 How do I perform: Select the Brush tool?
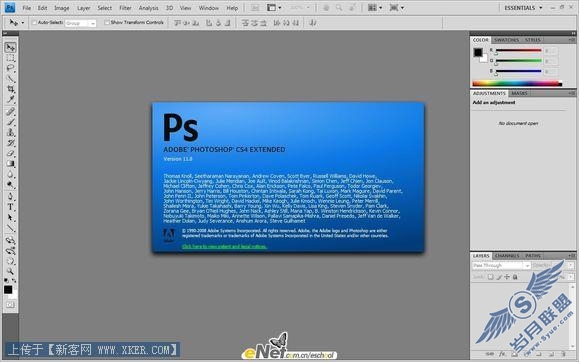(10, 122)
